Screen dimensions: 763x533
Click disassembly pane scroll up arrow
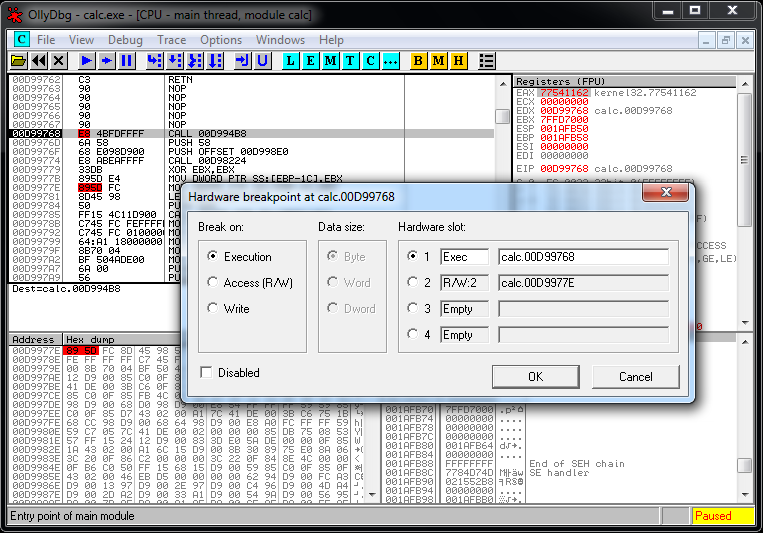click(x=503, y=83)
